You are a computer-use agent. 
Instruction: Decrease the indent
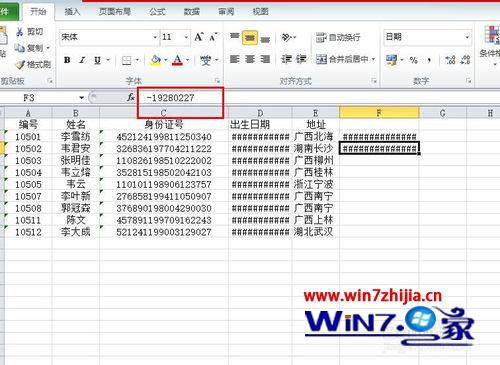pos(287,59)
